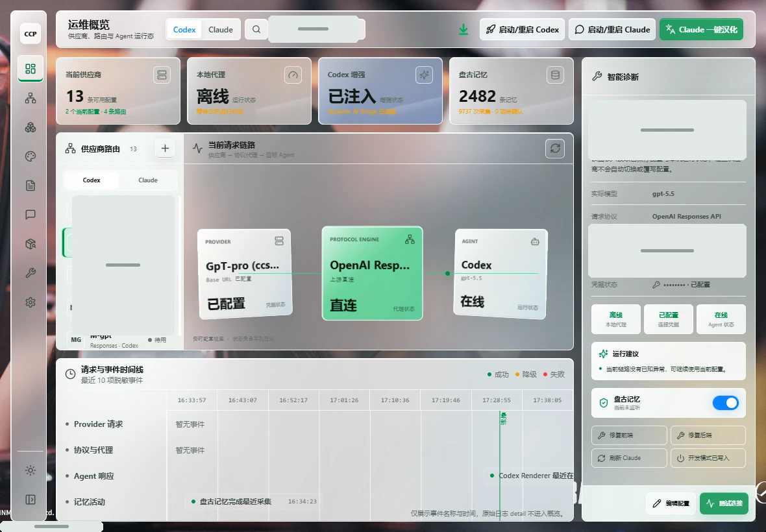
Task: Click the green download arrow icon
Action: point(463,30)
